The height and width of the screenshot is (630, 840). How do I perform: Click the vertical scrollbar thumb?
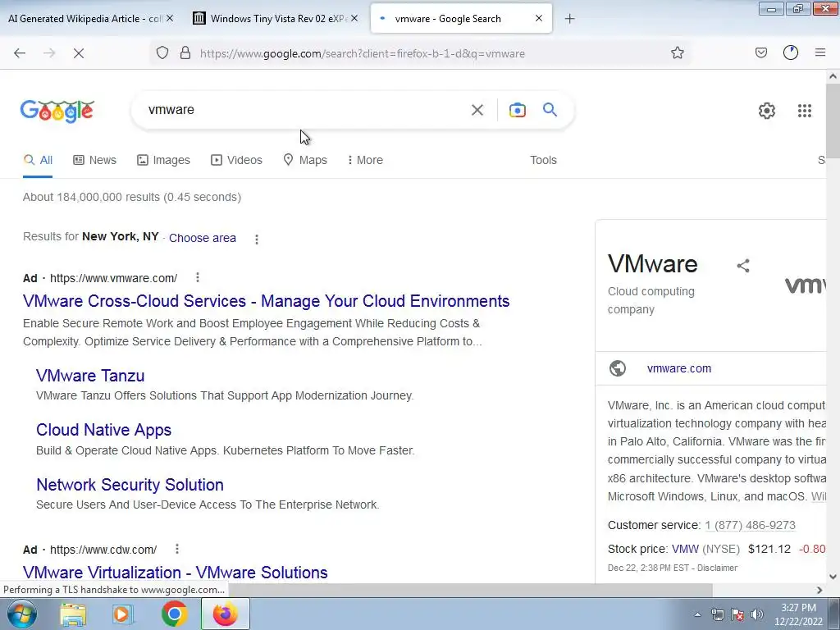coord(833,121)
